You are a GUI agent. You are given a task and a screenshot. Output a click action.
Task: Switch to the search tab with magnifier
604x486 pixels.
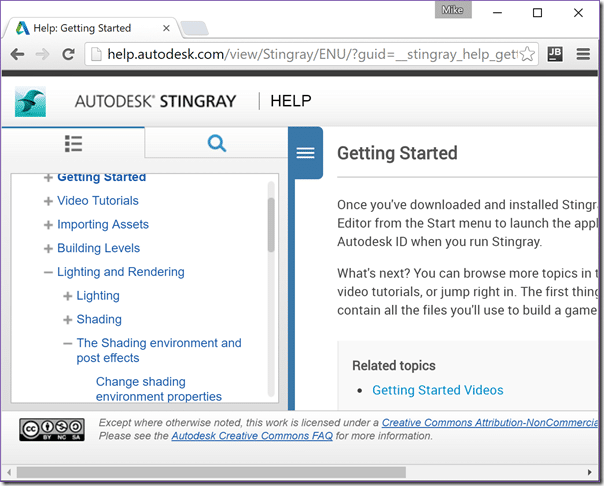[217, 143]
